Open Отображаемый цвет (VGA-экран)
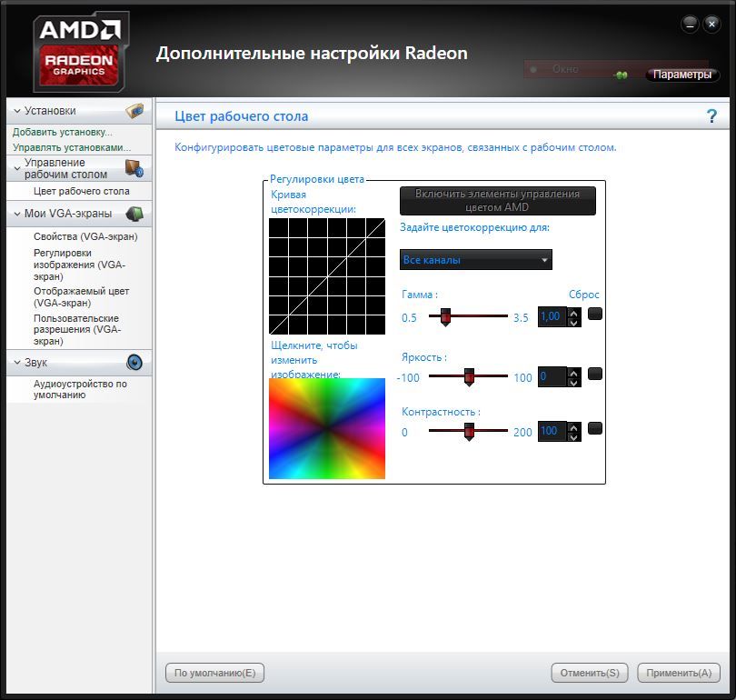Image resolution: width=736 pixels, height=700 pixels. [81, 297]
